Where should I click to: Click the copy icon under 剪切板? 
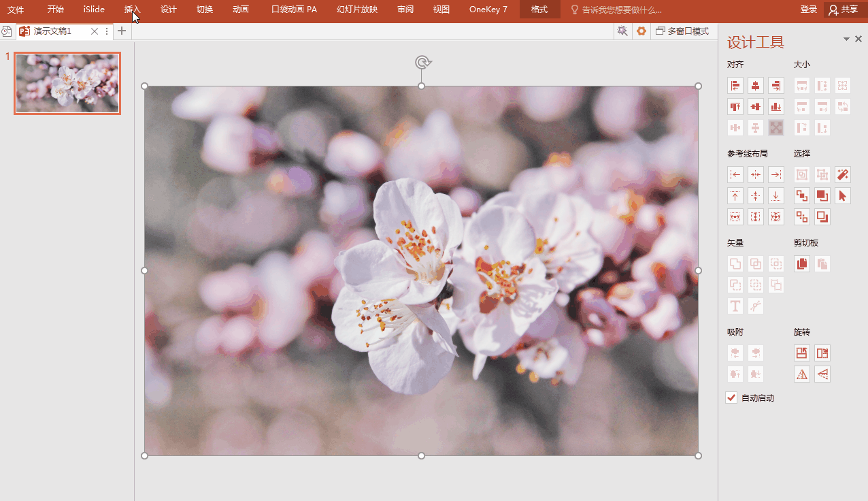(x=802, y=264)
